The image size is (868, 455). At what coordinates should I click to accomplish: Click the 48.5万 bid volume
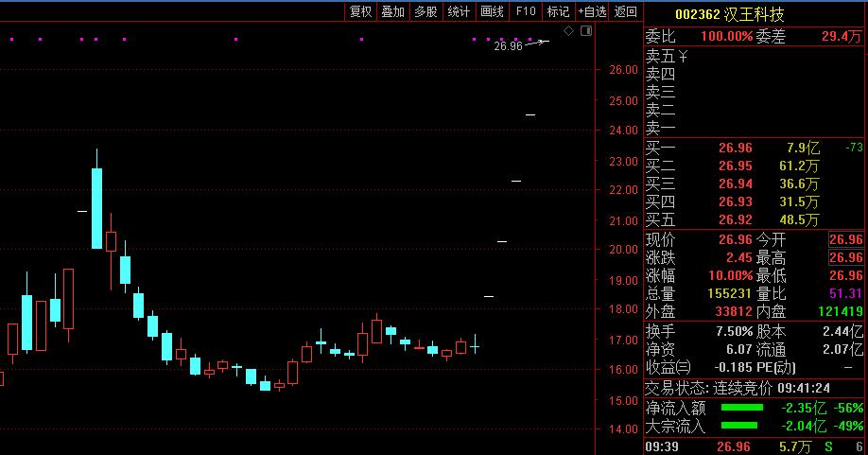pos(799,219)
